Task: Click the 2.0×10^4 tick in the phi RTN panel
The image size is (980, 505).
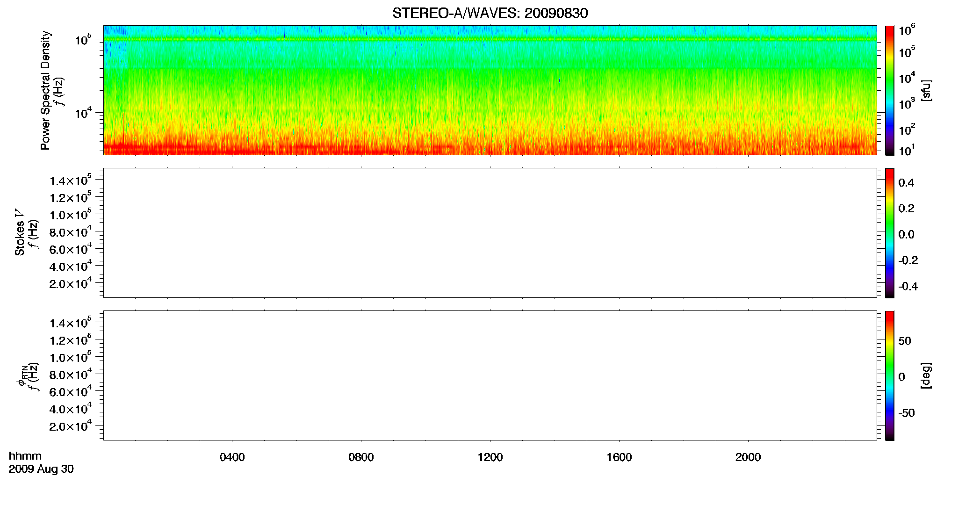Action: click(x=71, y=426)
